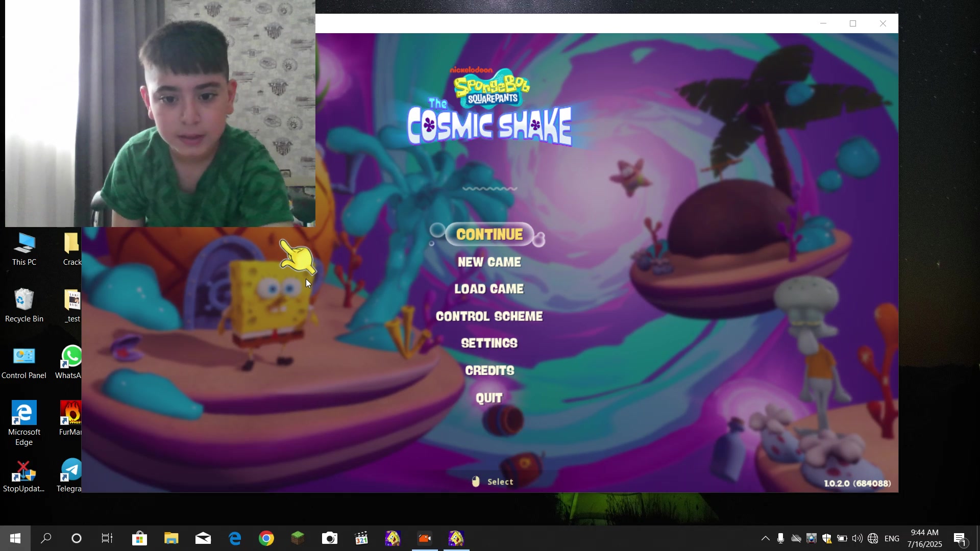The image size is (980, 551).
Task: Click the CONTINUE menu option
Action: click(x=489, y=235)
